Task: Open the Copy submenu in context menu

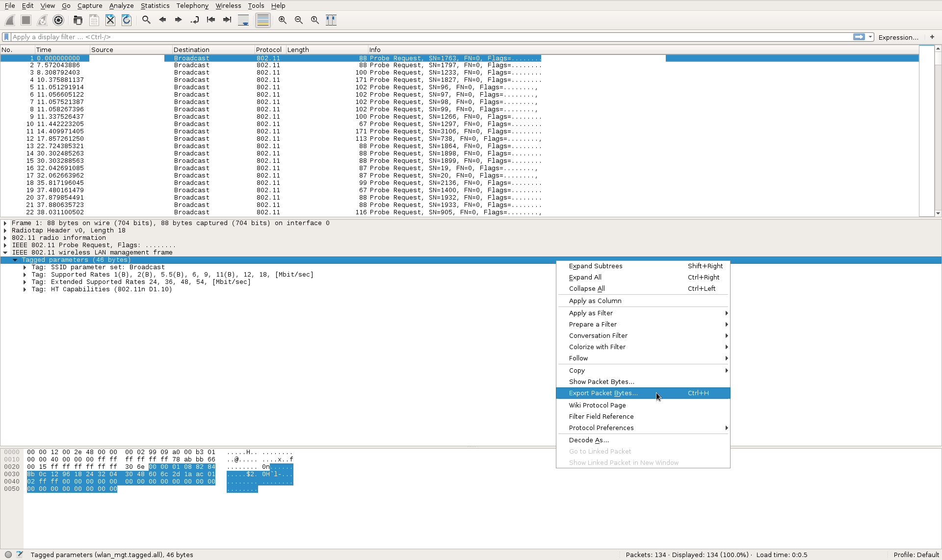Action: coord(577,371)
